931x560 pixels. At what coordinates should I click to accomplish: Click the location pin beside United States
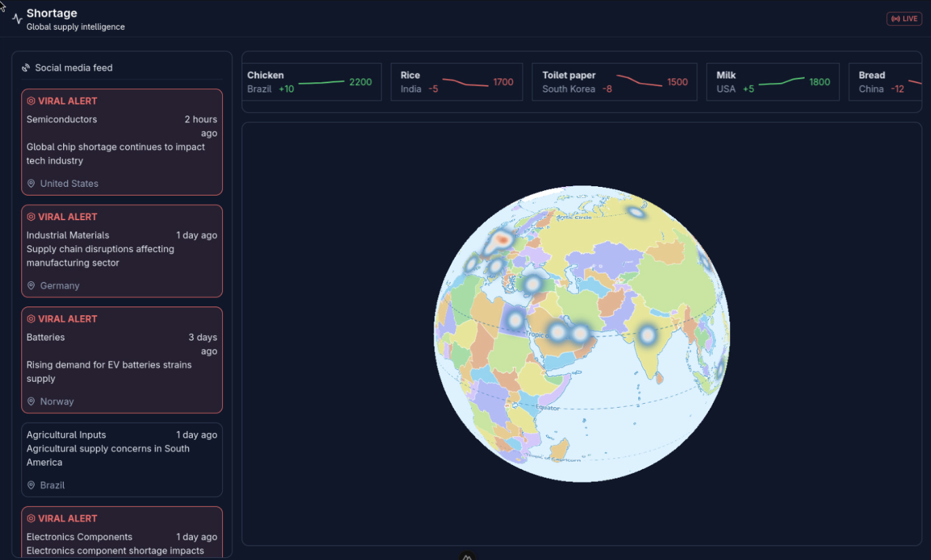point(31,183)
